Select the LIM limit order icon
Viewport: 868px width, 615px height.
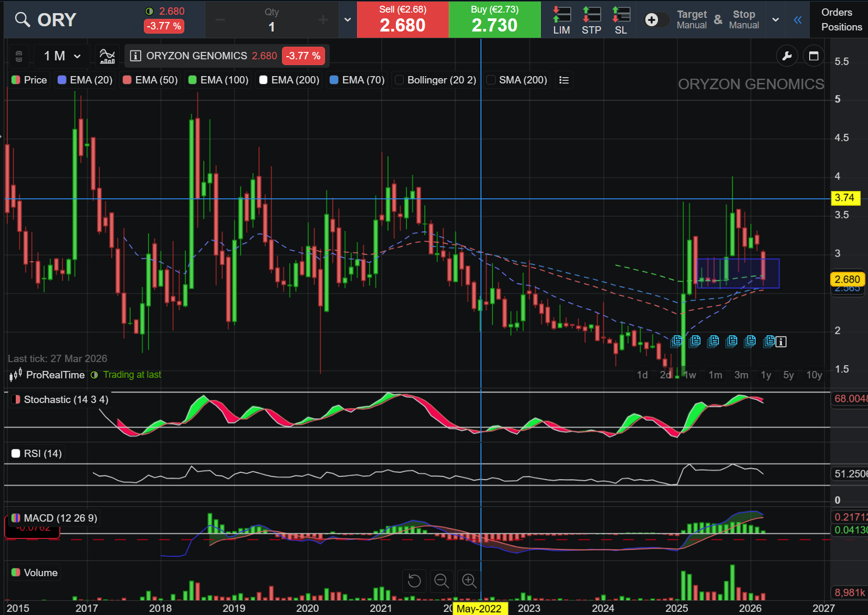coord(561,20)
